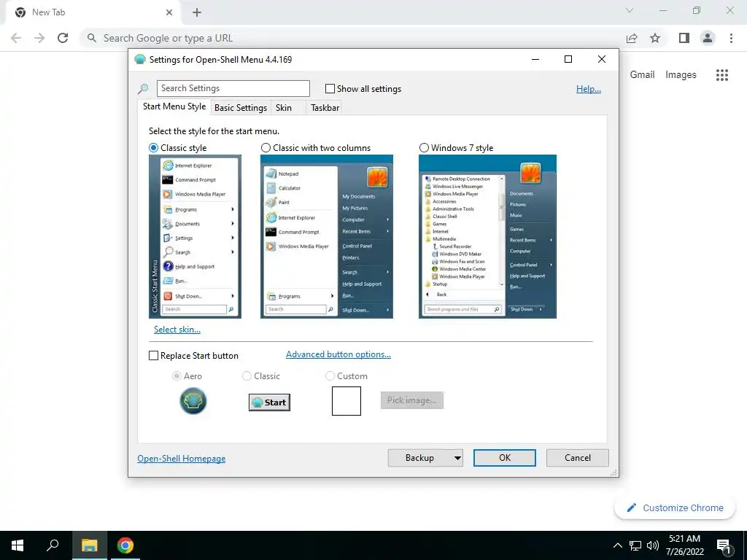Click Customize Chrome button

click(675, 508)
